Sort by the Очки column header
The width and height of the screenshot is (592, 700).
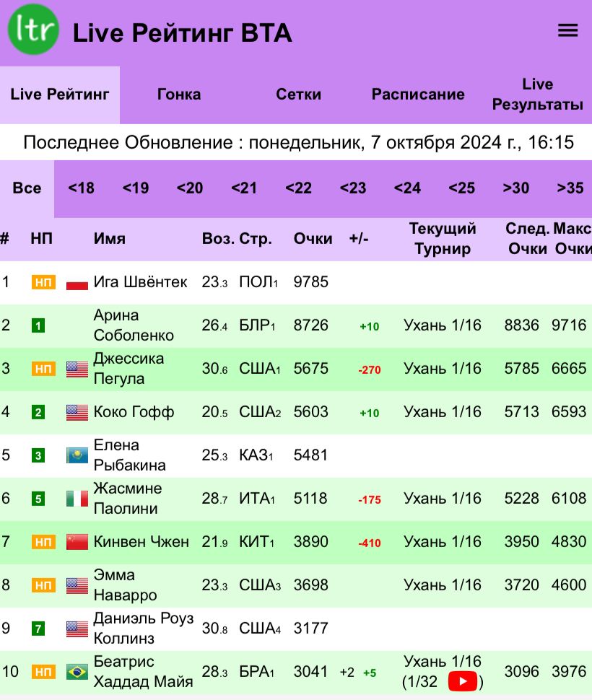313,239
